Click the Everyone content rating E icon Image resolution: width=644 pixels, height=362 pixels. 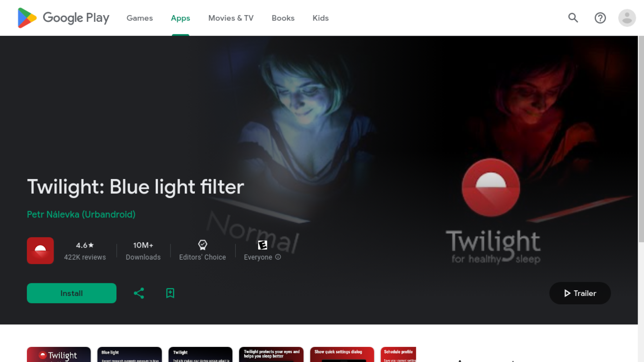pos(262,245)
